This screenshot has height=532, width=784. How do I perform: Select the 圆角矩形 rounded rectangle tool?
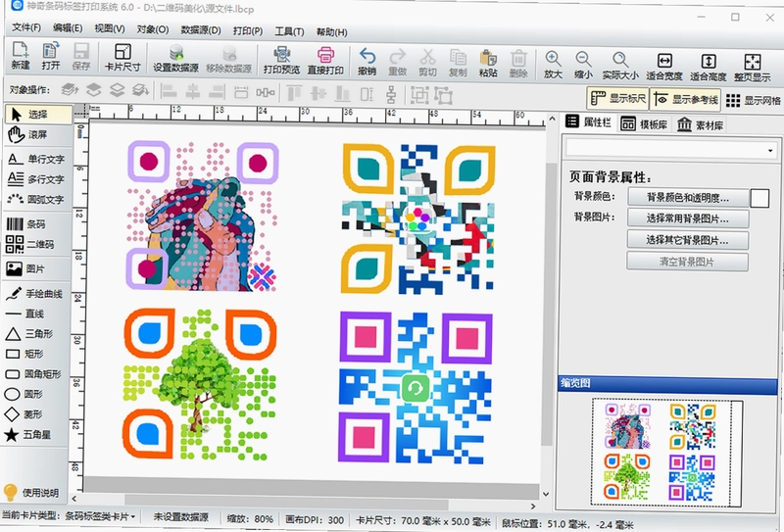35,374
